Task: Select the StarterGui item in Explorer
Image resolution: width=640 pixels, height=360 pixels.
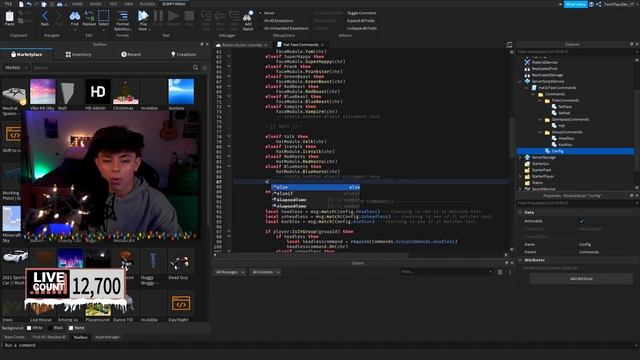Action: tap(540, 164)
